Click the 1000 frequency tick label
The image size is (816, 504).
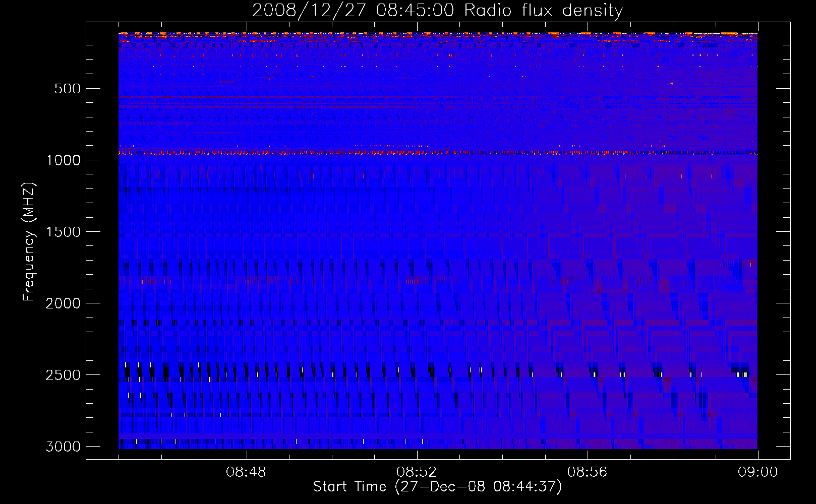[x=63, y=160]
